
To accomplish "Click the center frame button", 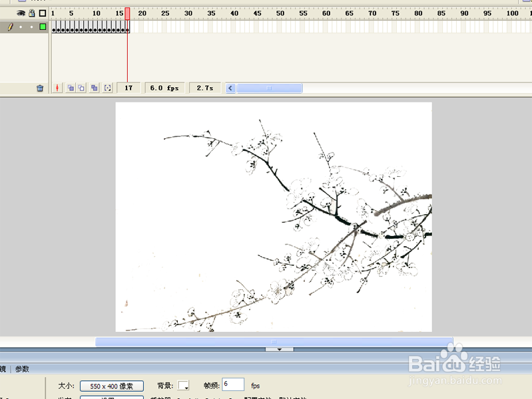I will pyautogui.click(x=57, y=88).
